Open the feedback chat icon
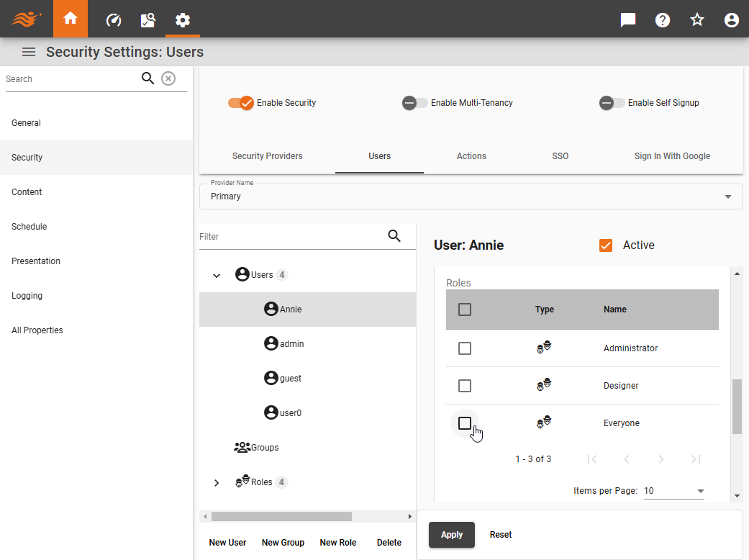This screenshot has width=749, height=560. [x=627, y=19]
